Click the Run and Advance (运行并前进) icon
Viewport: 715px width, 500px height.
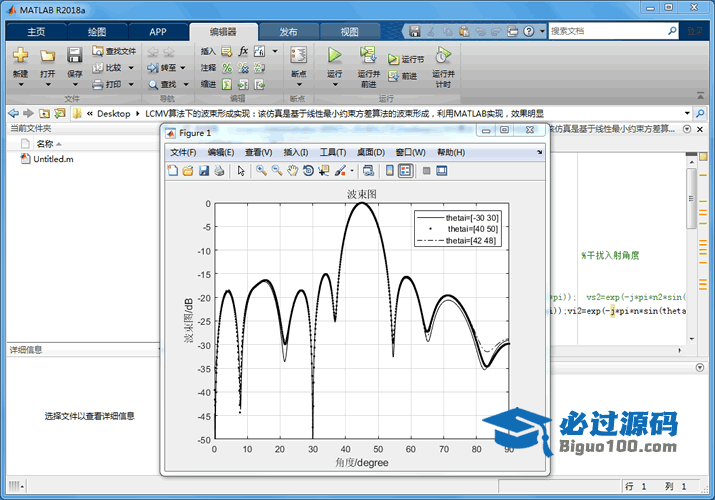tap(368, 55)
